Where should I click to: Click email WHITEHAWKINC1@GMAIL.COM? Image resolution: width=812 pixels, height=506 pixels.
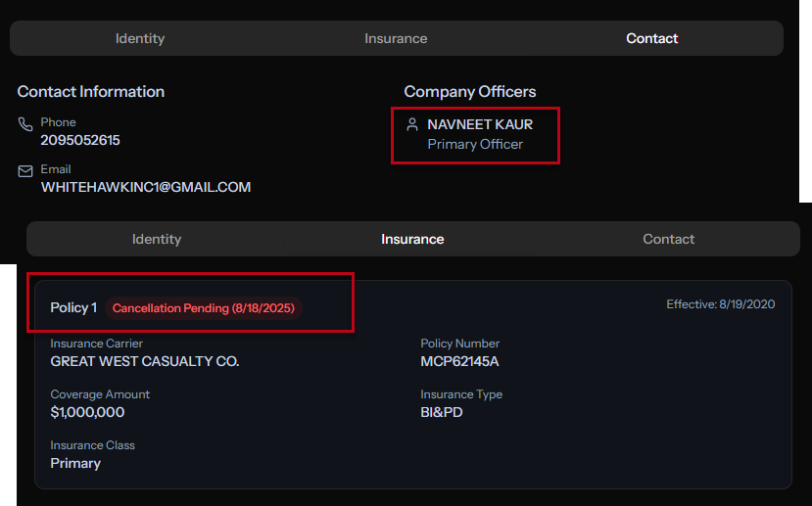[146, 187]
